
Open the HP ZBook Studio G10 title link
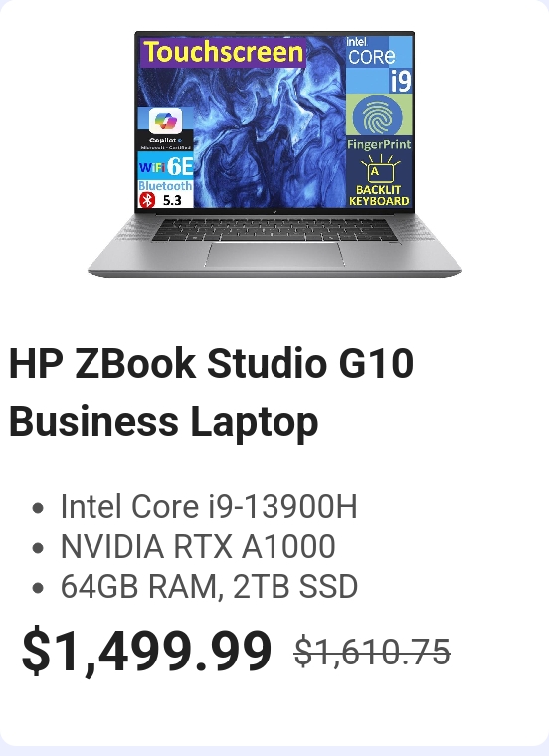click(211, 392)
